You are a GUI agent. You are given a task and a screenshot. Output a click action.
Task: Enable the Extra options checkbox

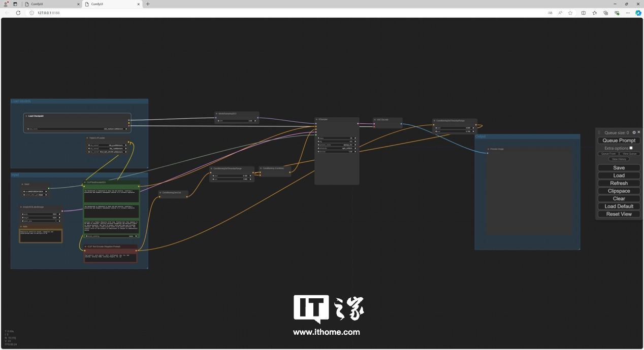pyautogui.click(x=631, y=148)
